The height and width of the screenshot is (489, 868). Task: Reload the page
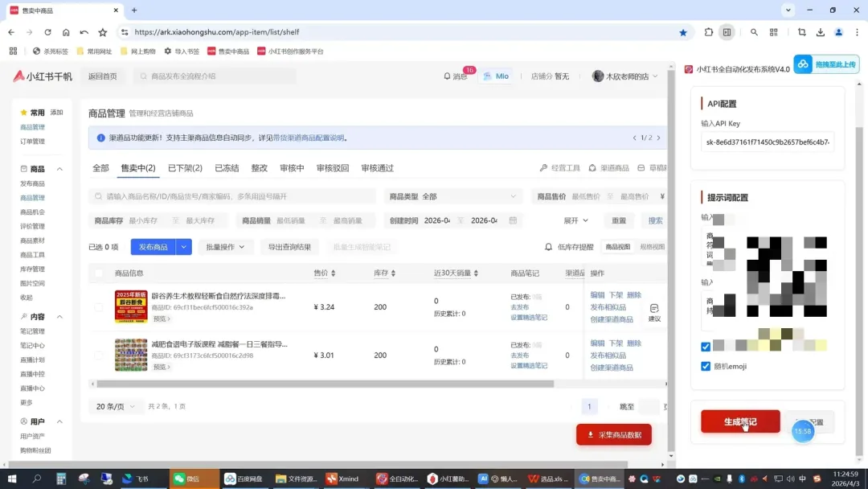pyautogui.click(x=47, y=32)
